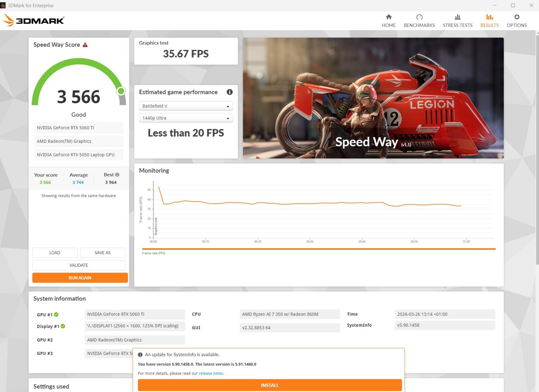This screenshot has height=392, width=539.
Task: Click green check mark next to Display #1
Action: coord(63,326)
